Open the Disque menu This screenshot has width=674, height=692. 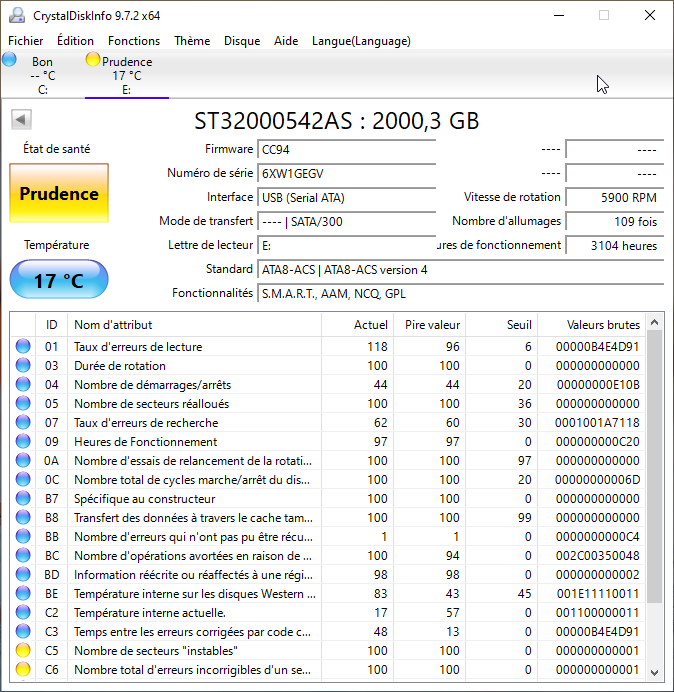[x=242, y=41]
